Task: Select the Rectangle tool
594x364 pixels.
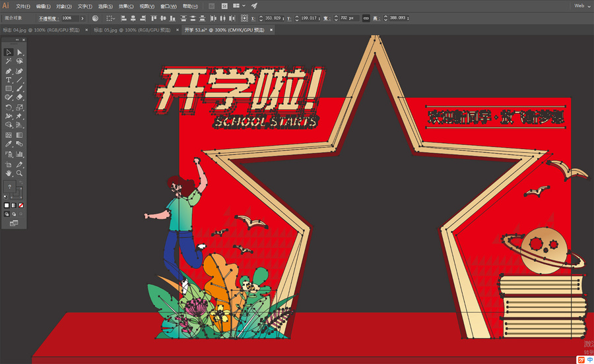Action: 9,88
